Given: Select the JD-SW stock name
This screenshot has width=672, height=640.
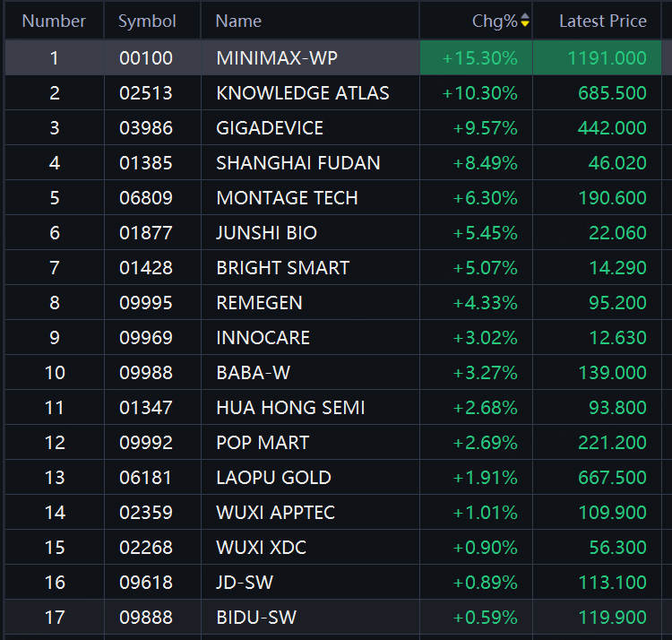Looking at the screenshot, I should 245,582.
